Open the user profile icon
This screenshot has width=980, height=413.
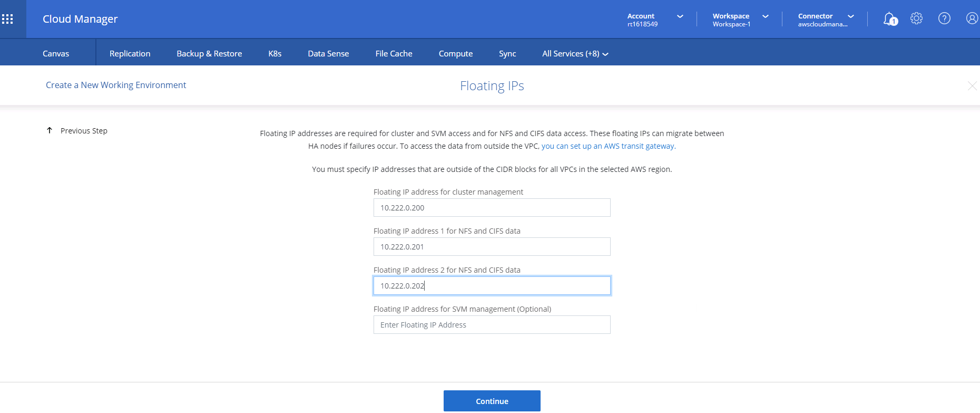click(x=972, y=18)
